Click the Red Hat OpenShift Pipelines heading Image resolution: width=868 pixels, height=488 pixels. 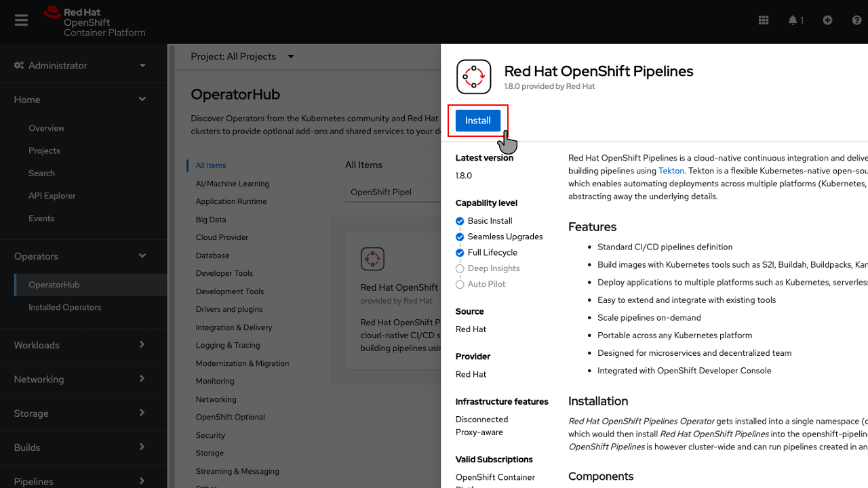(x=599, y=71)
